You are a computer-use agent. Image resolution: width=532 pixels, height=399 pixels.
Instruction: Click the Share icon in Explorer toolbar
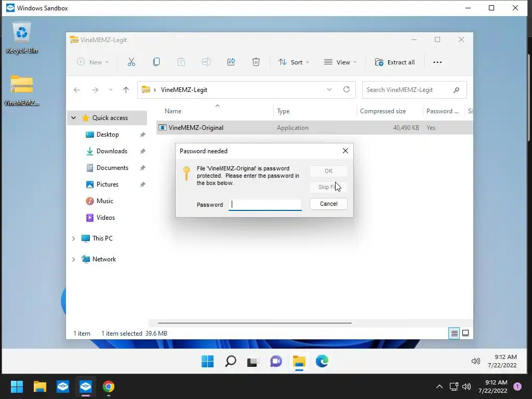(x=231, y=62)
